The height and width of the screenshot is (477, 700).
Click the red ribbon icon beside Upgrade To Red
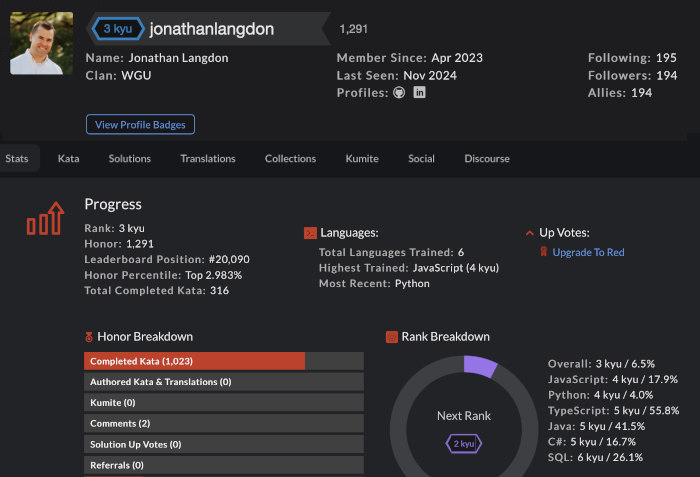(x=543, y=252)
